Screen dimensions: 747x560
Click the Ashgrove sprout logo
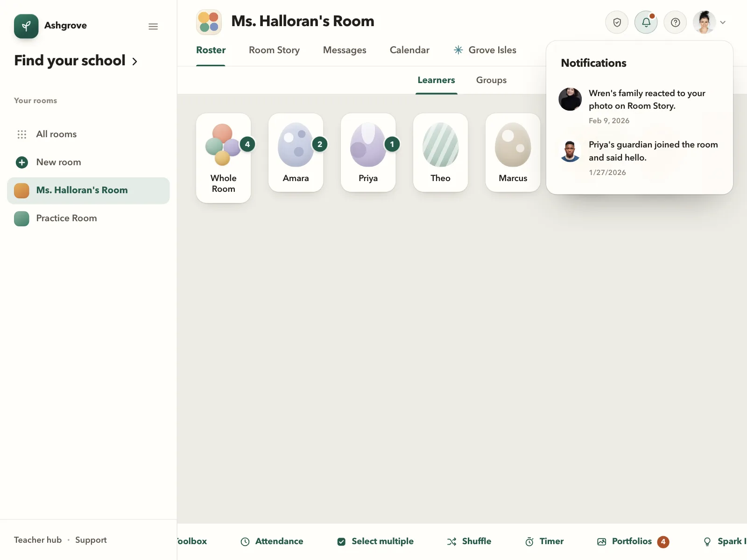click(x=26, y=26)
